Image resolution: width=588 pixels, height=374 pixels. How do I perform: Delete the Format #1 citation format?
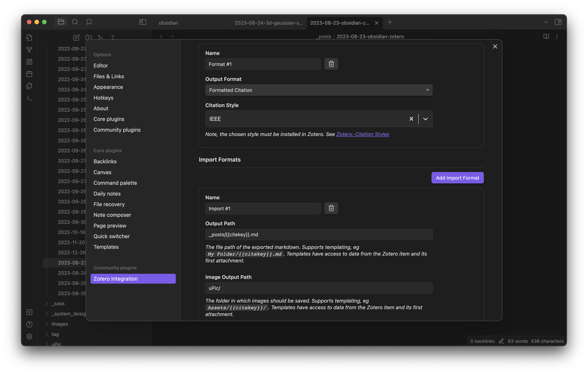pyautogui.click(x=331, y=64)
